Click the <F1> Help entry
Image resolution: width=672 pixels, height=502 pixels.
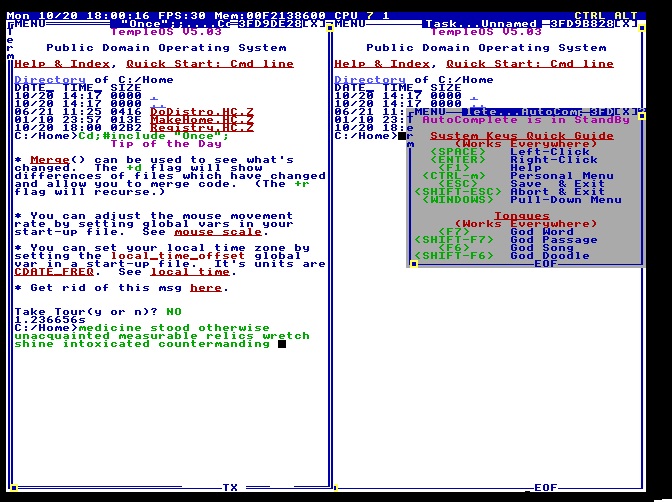tap(490, 168)
